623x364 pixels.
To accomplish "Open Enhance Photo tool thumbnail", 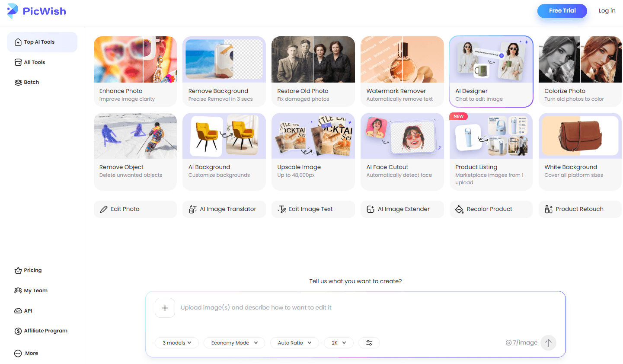I will point(135,59).
